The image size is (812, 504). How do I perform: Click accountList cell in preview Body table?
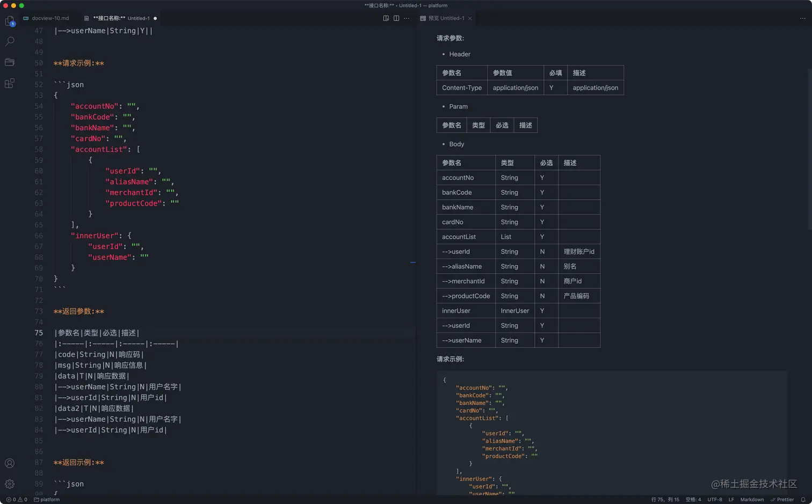[466, 237]
